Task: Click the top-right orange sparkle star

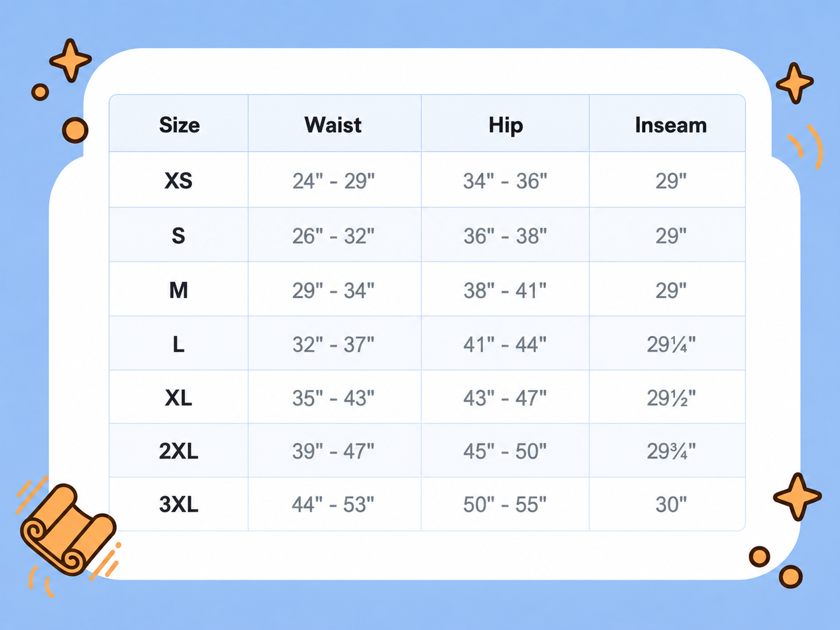Action: 795,83
